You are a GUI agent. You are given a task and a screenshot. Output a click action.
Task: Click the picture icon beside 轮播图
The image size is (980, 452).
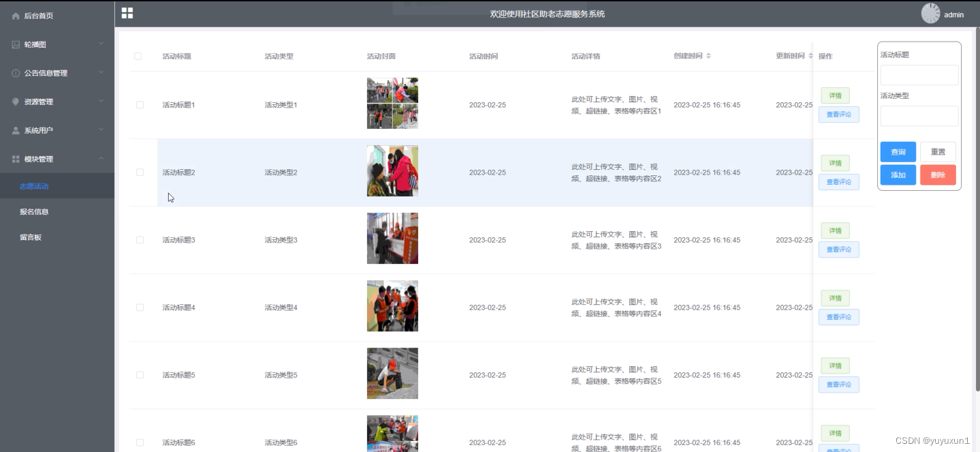point(16,44)
